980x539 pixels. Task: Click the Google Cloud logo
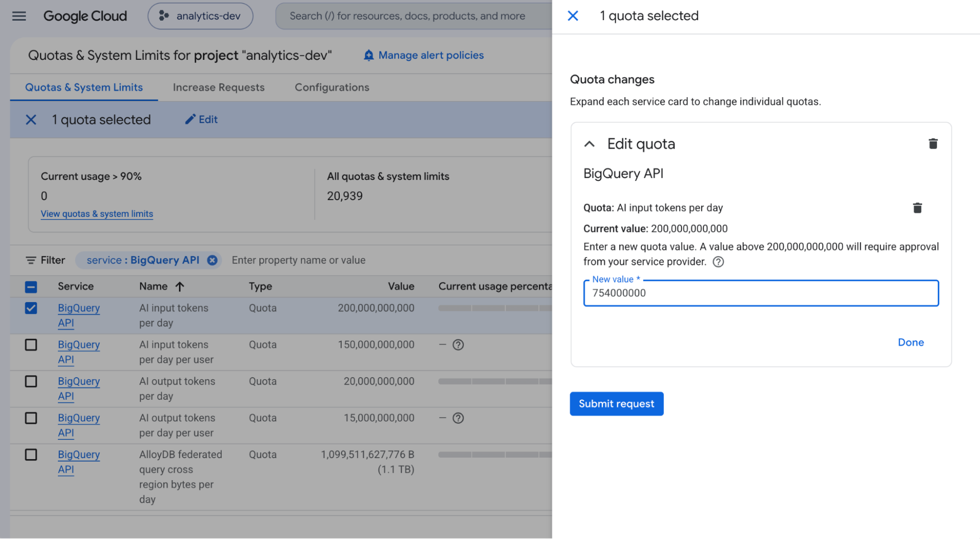pyautogui.click(x=85, y=16)
